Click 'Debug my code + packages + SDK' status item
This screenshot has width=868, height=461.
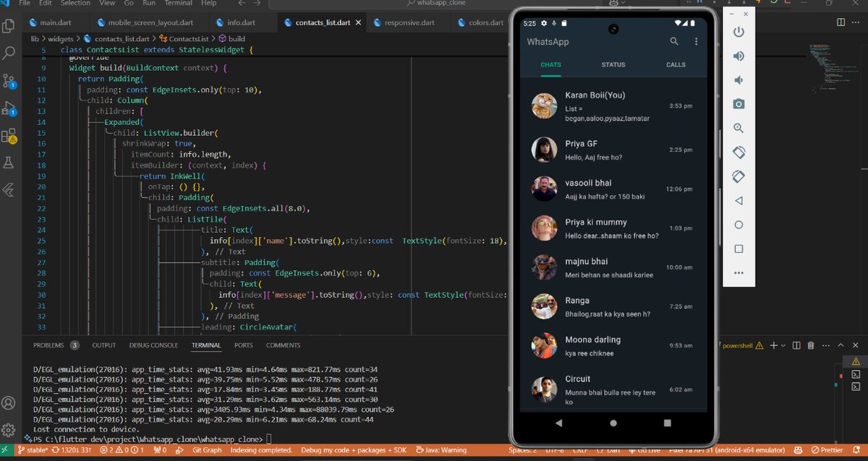354,450
